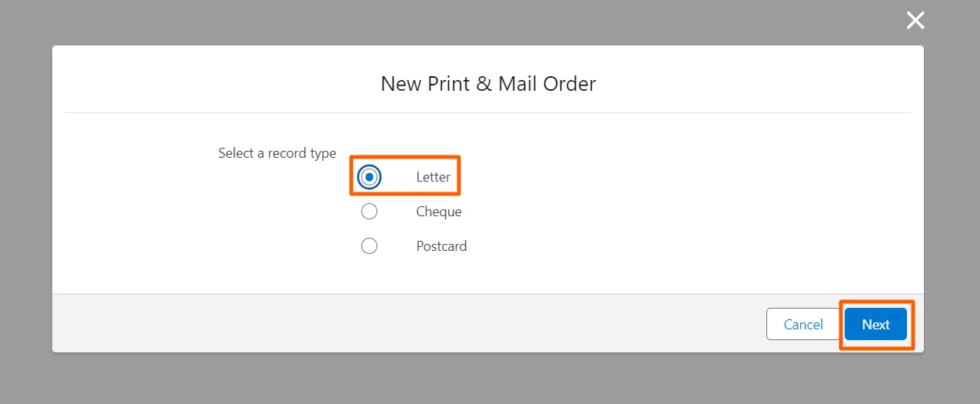The width and height of the screenshot is (980, 404).
Task: Click the Letter record type label
Action: tap(434, 177)
